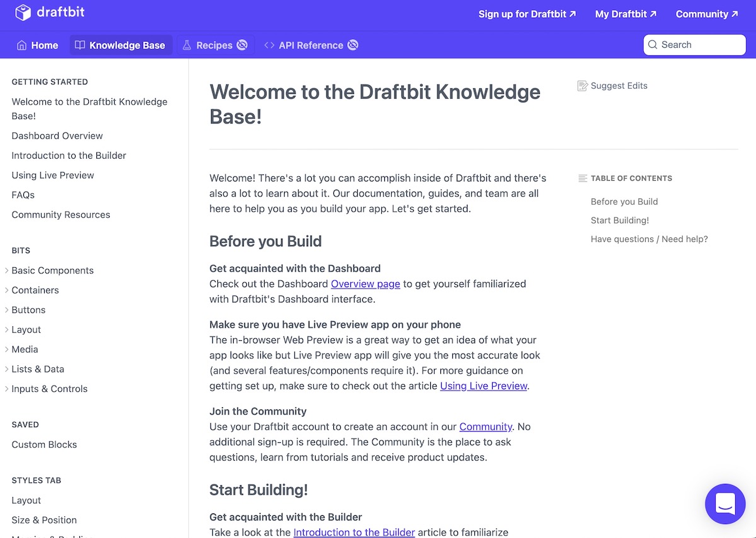Open Size & Position in sidebar
The image size is (756, 538).
point(44,520)
